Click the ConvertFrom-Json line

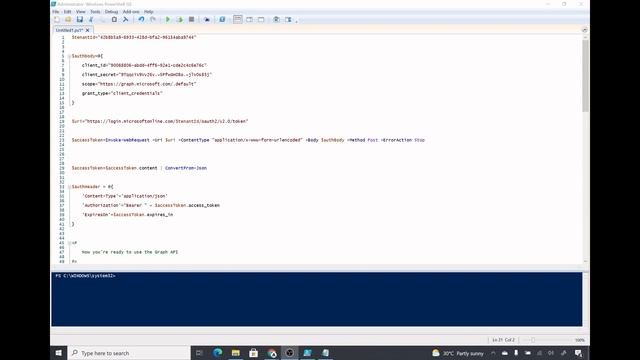[x=139, y=168]
